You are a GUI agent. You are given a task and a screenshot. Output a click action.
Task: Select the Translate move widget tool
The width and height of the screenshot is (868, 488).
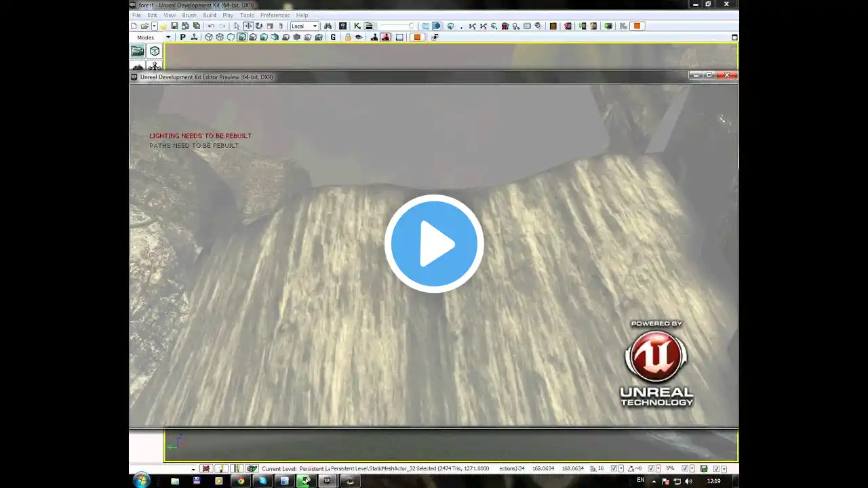pos(248,26)
